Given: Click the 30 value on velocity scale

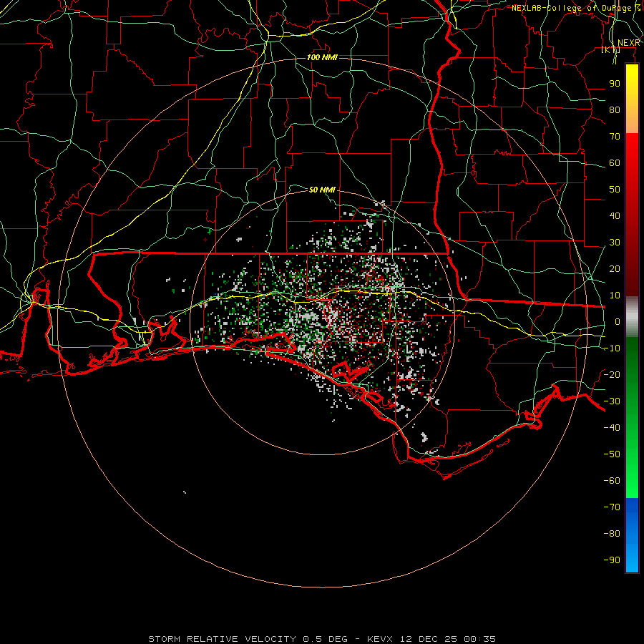Looking at the screenshot, I should 615,243.
